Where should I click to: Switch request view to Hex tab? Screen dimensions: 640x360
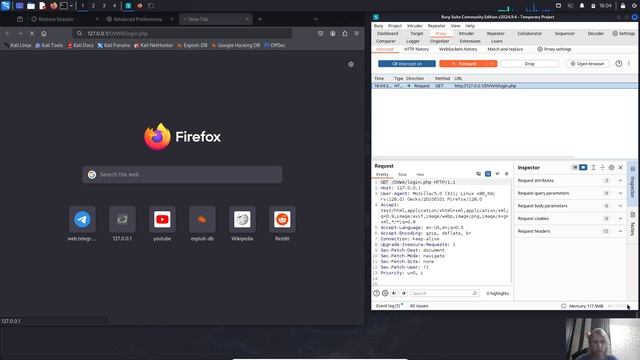tap(420, 174)
